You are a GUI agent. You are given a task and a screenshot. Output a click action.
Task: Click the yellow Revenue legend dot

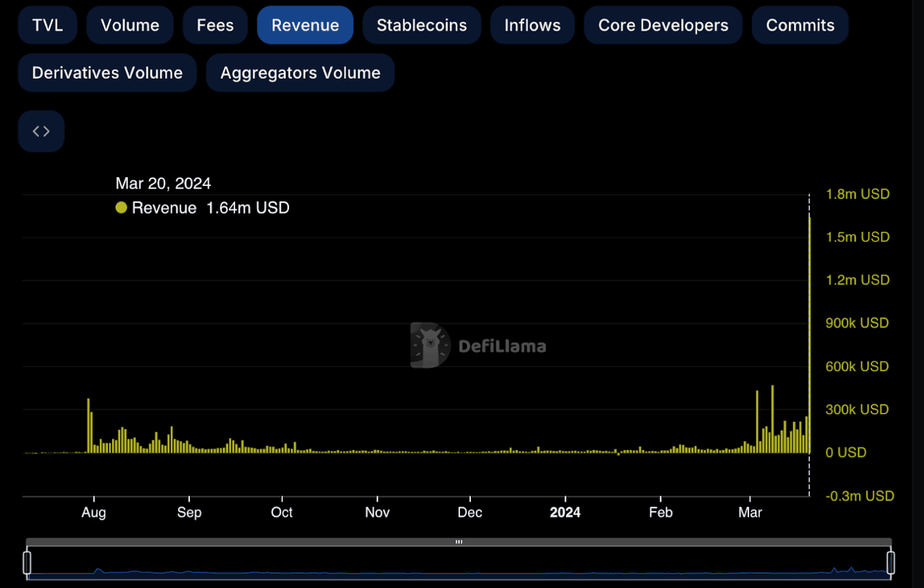[x=122, y=208]
